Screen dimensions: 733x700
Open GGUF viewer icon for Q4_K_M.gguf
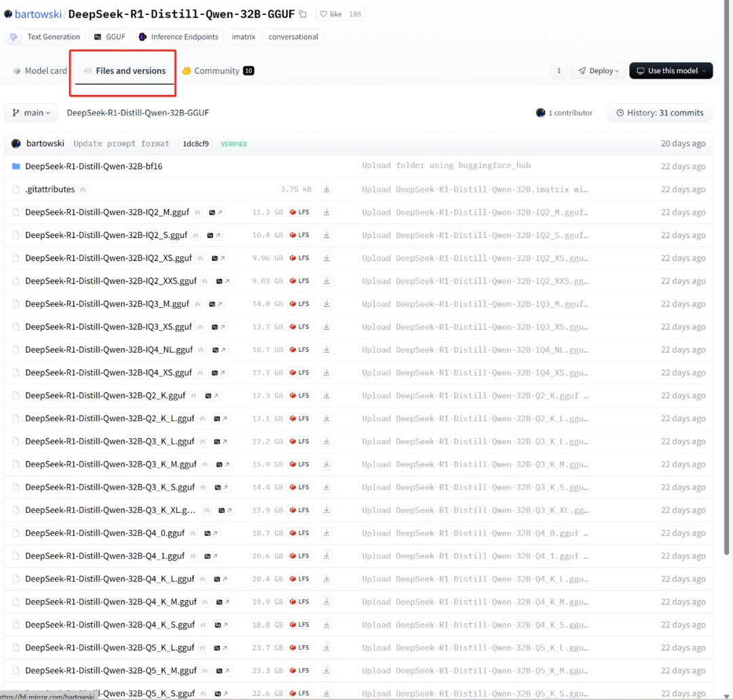223,602
